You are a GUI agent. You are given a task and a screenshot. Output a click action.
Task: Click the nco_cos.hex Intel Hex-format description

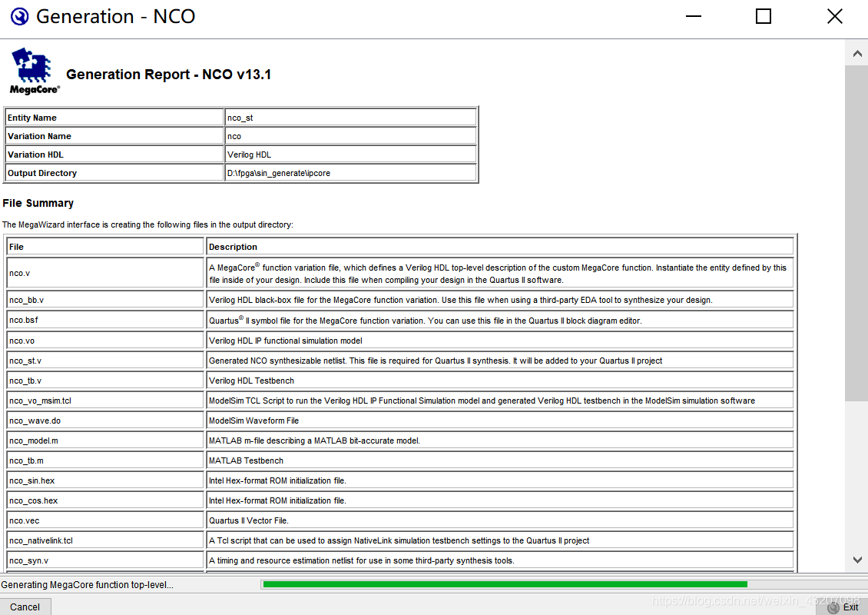tap(277, 500)
